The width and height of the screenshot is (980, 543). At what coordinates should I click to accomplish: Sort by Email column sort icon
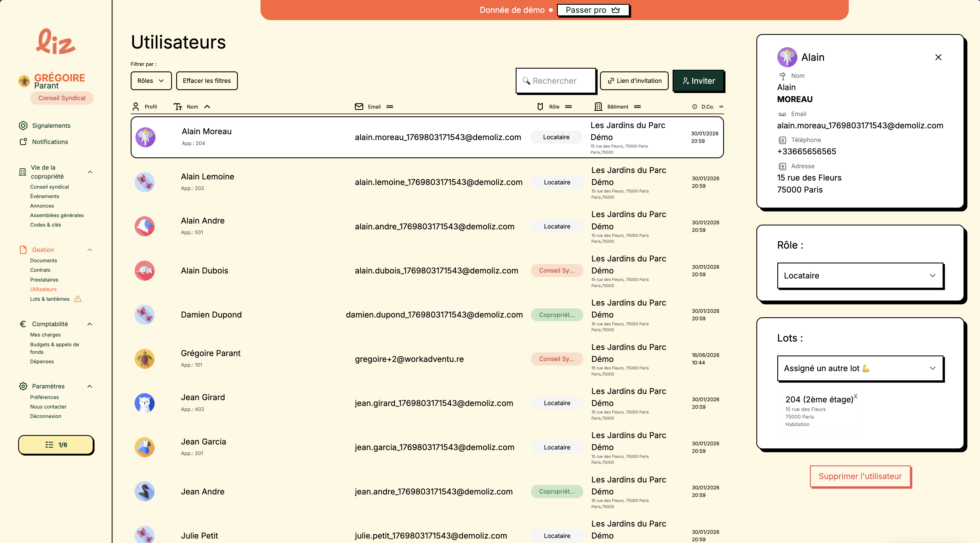point(389,107)
